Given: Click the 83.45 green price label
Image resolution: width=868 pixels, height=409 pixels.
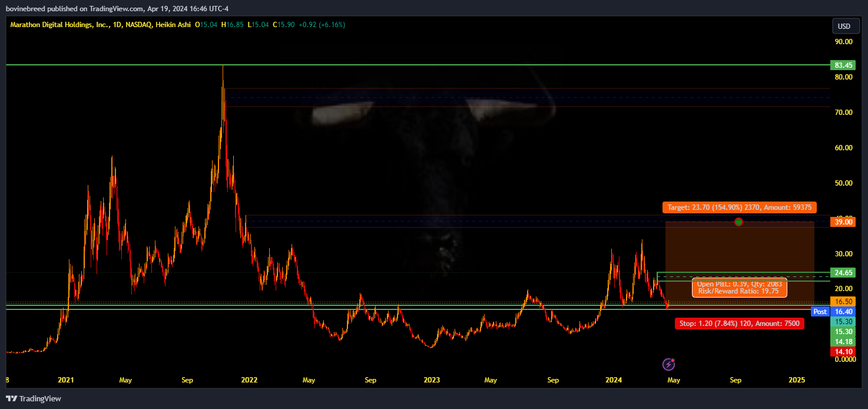Looking at the screenshot, I should click(844, 65).
